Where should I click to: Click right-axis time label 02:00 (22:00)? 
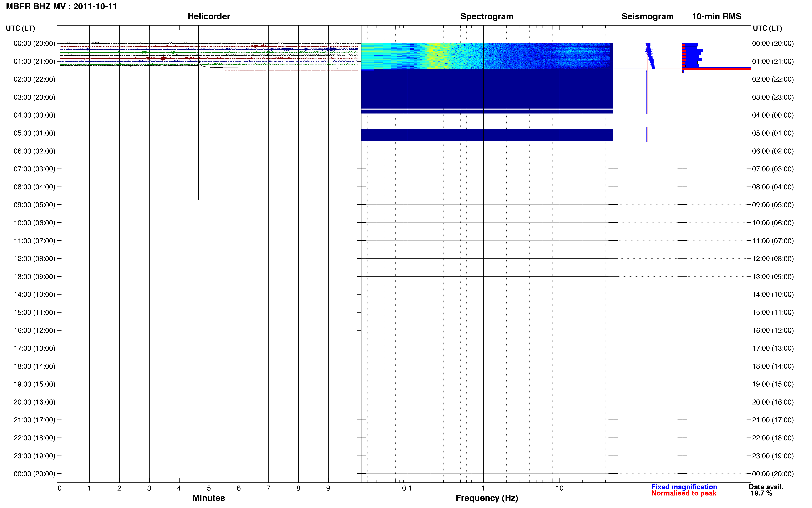point(773,79)
